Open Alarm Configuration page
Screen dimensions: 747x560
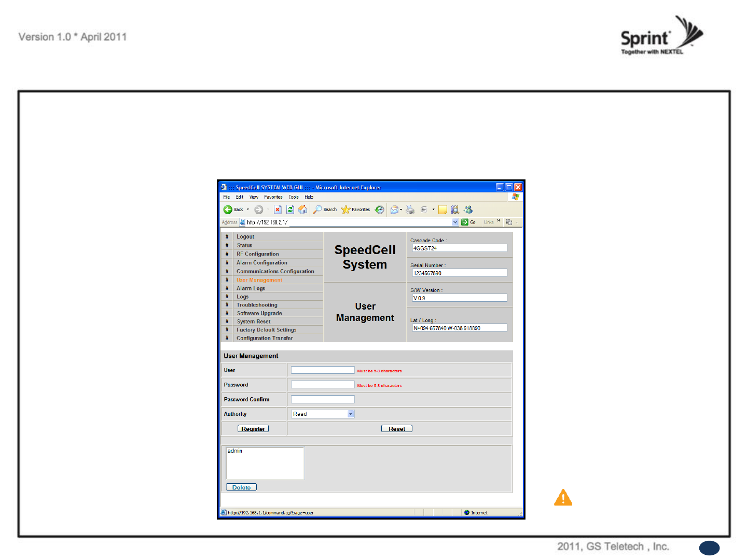point(262,262)
